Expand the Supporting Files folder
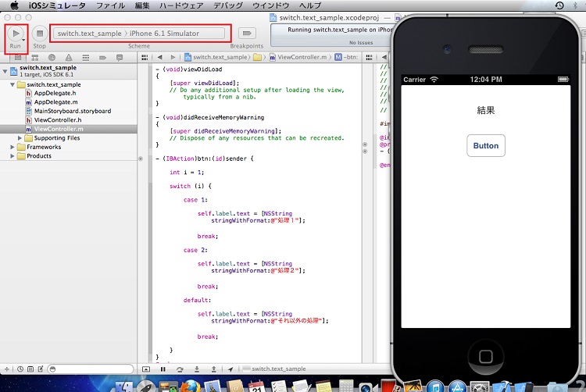The height and width of the screenshot is (392, 586). (20, 138)
